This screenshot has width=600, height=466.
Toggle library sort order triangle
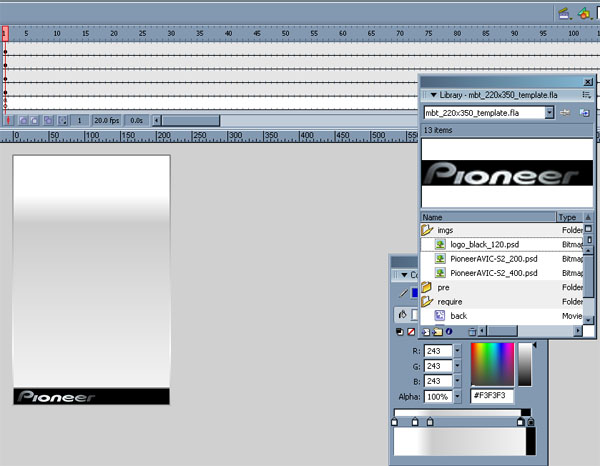(588, 217)
